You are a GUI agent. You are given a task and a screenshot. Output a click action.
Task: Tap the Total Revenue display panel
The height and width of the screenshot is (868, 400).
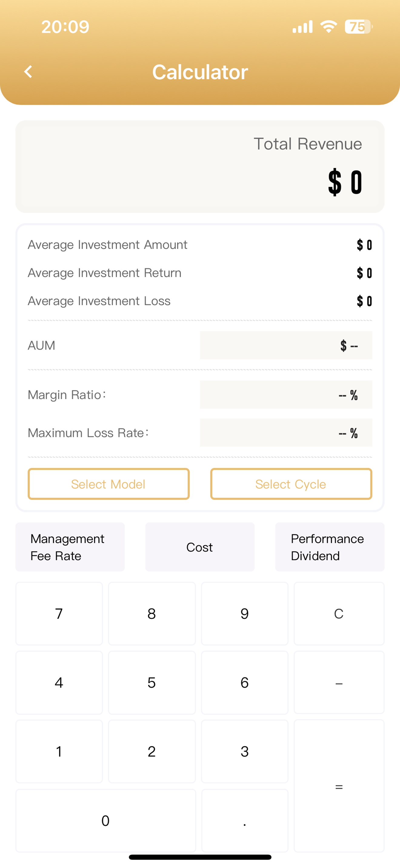(200, 166)
